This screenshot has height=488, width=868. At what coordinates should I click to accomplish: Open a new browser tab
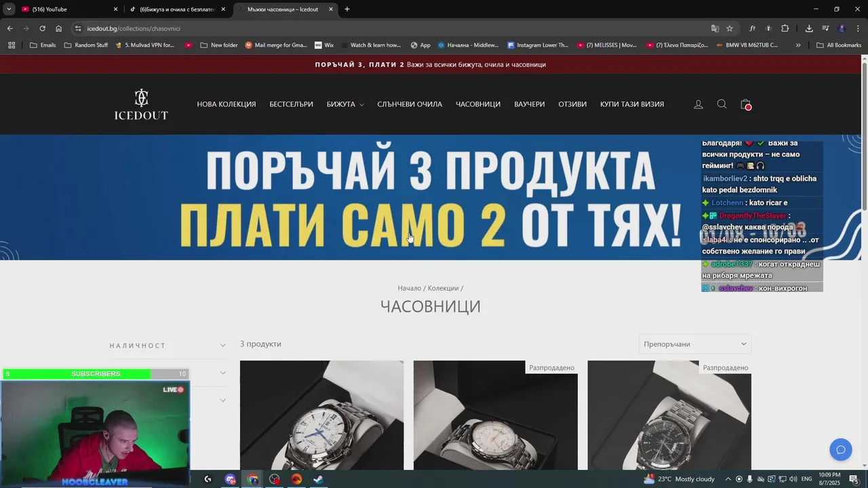[x=347, y=9]
